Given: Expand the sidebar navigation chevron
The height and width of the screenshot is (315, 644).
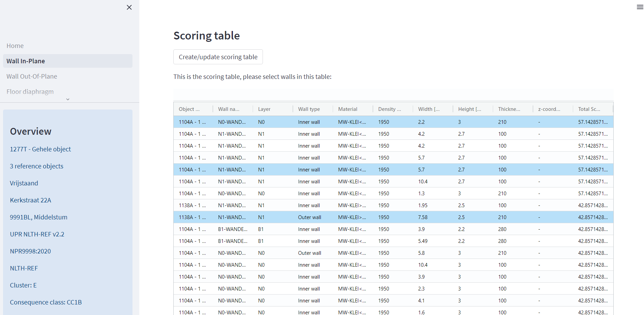Looking at the screenshot, I should (x=68, y=99).
